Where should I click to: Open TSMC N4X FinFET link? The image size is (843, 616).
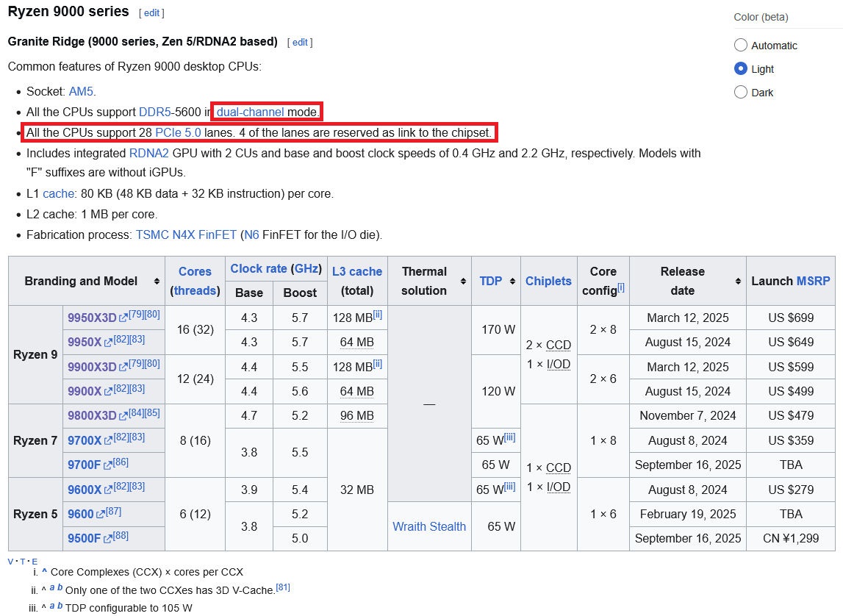(186, 235)
